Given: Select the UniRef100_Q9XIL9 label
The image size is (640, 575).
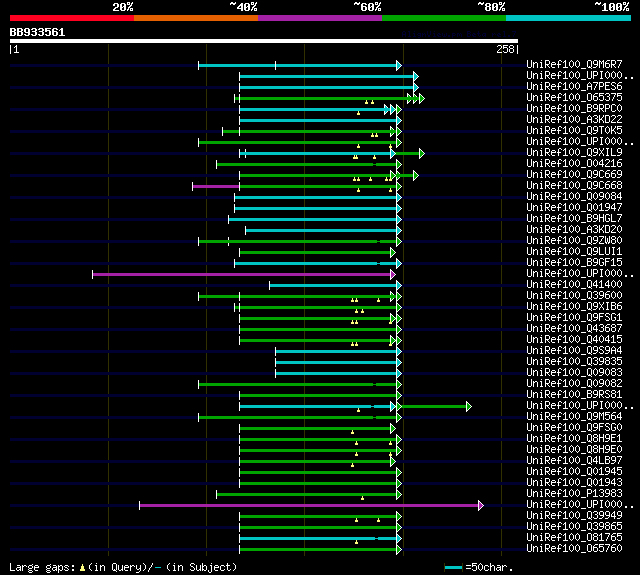Looking at the screenshot, I should pos(574,153).
